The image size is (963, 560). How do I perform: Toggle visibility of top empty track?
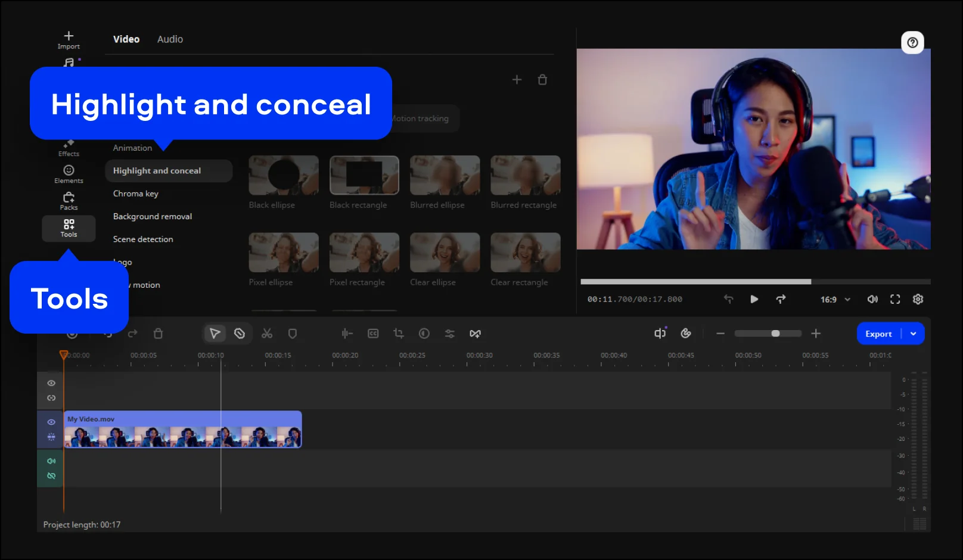pyautogui.click(x=51, y=383)
